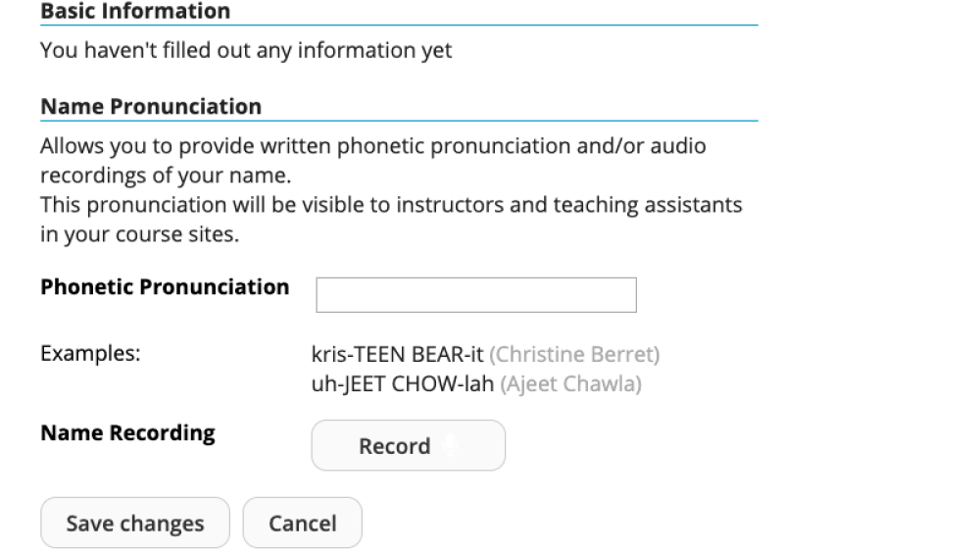Start name recording with the Record button
This screenshot has width=980, height=552.
point(408,445)
